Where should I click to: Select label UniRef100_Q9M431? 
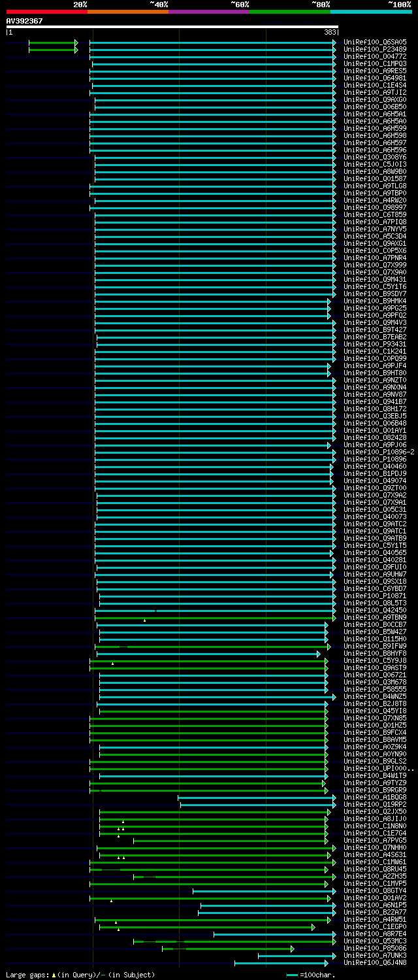(375, 280)
